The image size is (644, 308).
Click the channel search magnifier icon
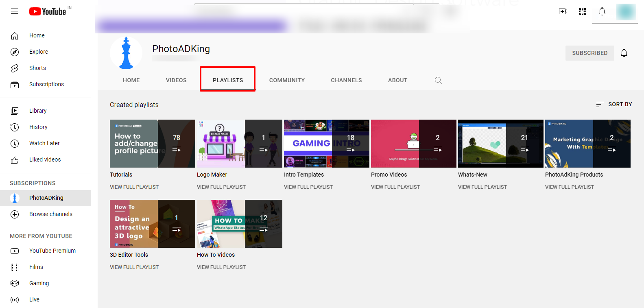[438, 80]
